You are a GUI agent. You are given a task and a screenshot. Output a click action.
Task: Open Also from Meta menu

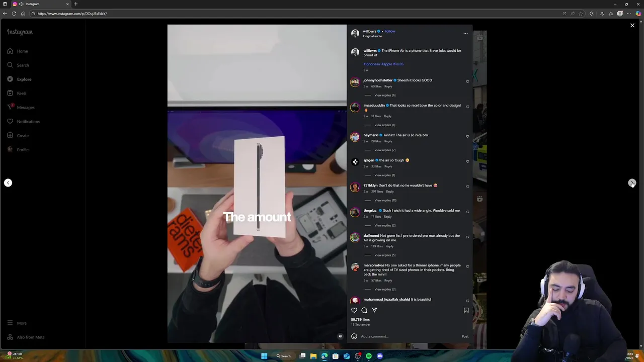coord(26,337)
